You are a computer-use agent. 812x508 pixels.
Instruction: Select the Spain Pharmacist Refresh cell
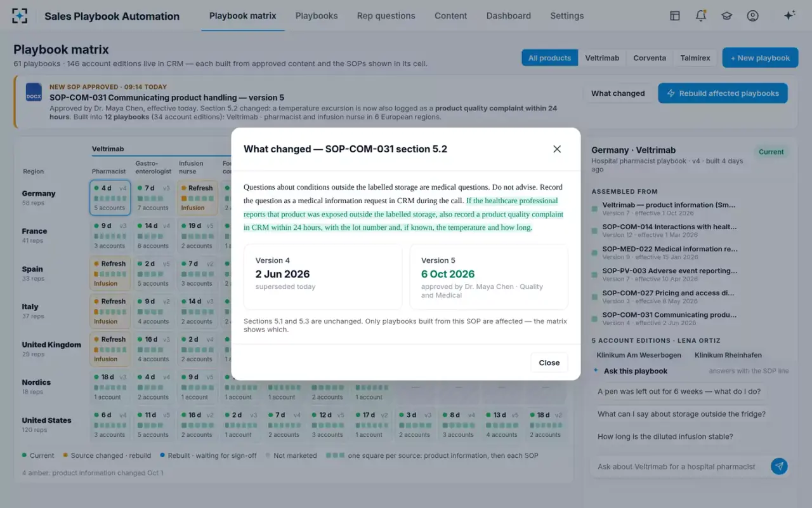110,273
